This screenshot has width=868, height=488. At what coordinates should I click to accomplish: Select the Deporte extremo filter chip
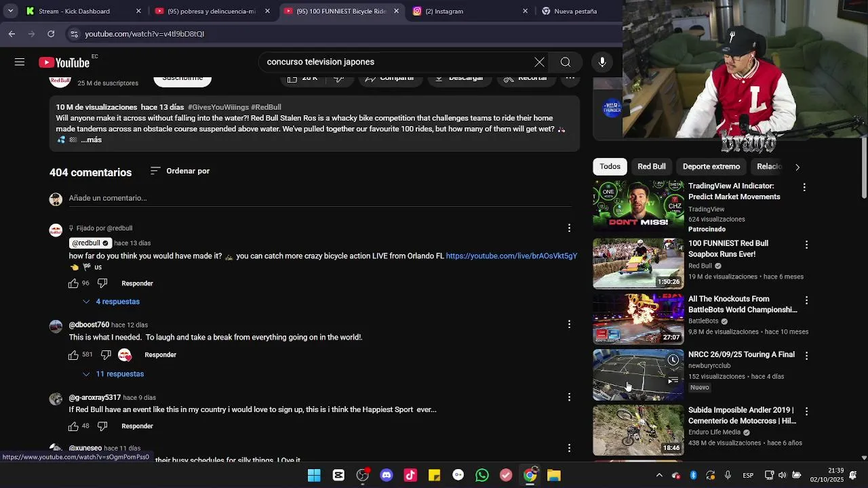click(711, 167)
